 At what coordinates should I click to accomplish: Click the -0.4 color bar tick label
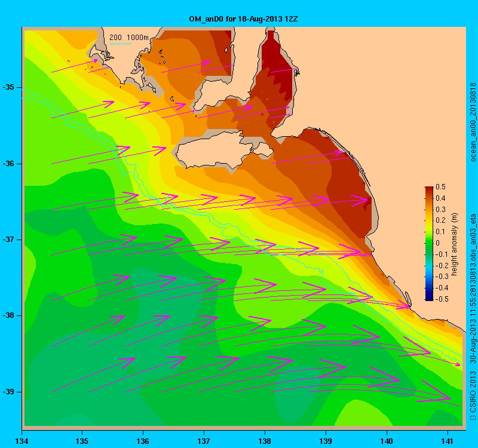(442, 288)
